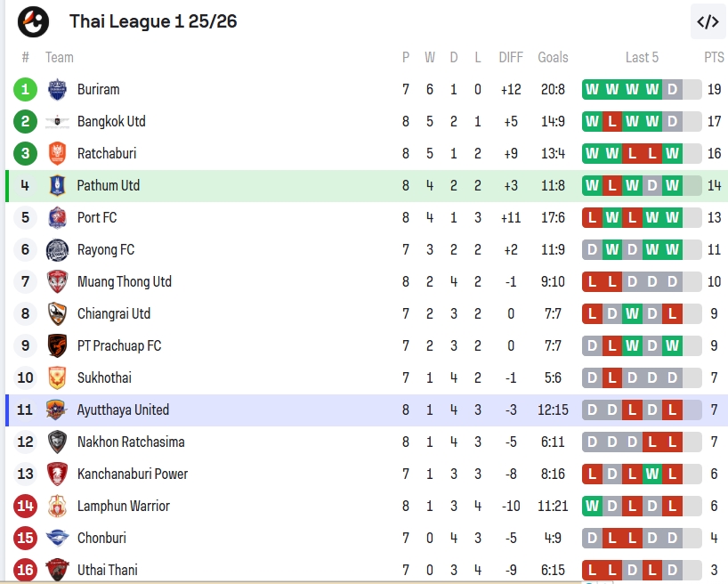This screenshot has height=584, width=728.
Task: Open the Thai League 1 25/26 title
Action: pyautogui.click(x=153, y=21)
